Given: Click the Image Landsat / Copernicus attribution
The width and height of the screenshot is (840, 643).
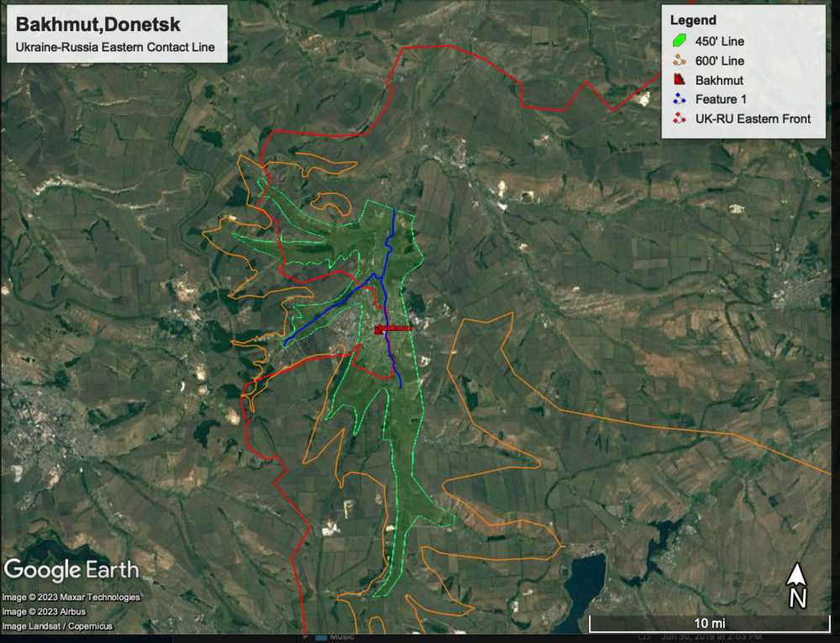Looking at the screenshot, I should point(56,625).
